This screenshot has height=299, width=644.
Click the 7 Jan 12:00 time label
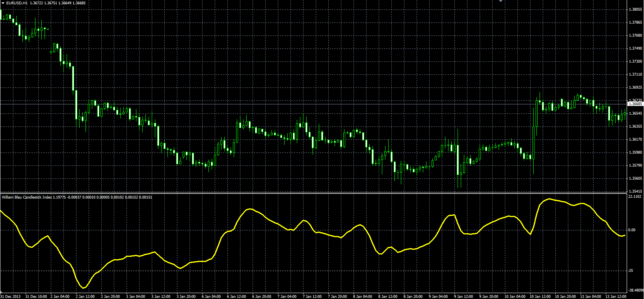pyautogui.click(x=312, y=297)
